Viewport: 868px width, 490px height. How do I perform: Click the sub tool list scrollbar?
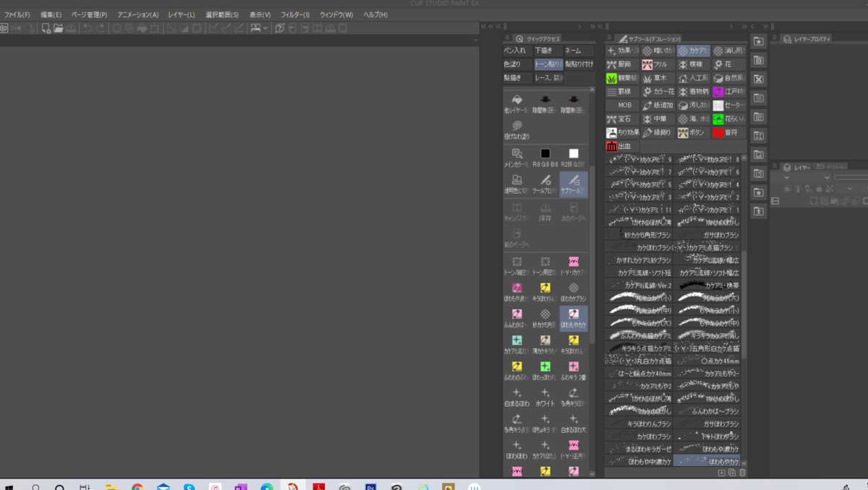tap(744, 304)
